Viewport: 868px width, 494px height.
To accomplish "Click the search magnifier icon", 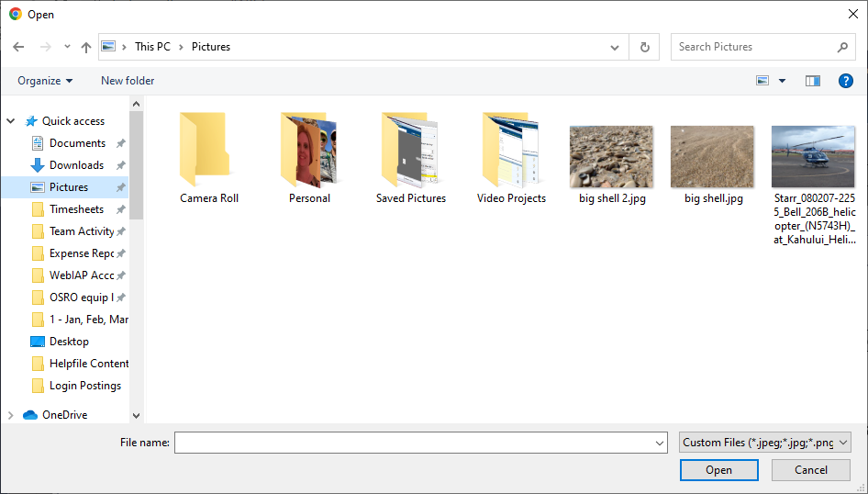I will click(842, 47).
